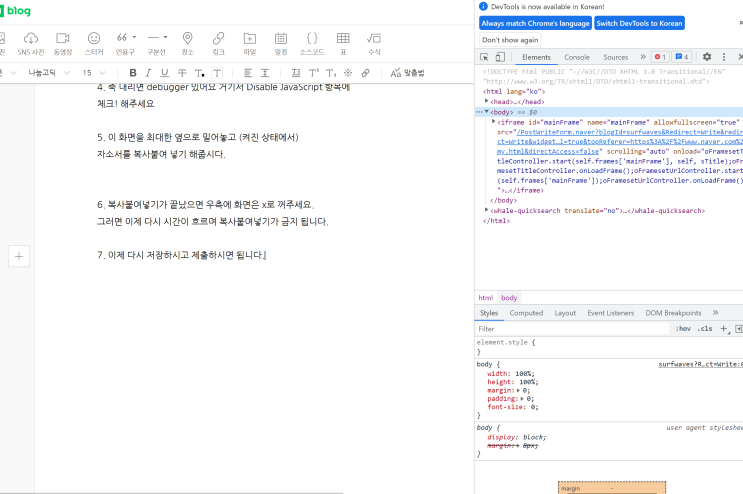Add a place with 장소 icon
The height and width of the screenshot is (494, 743).
pyautogui.click(x=188, y=38)
